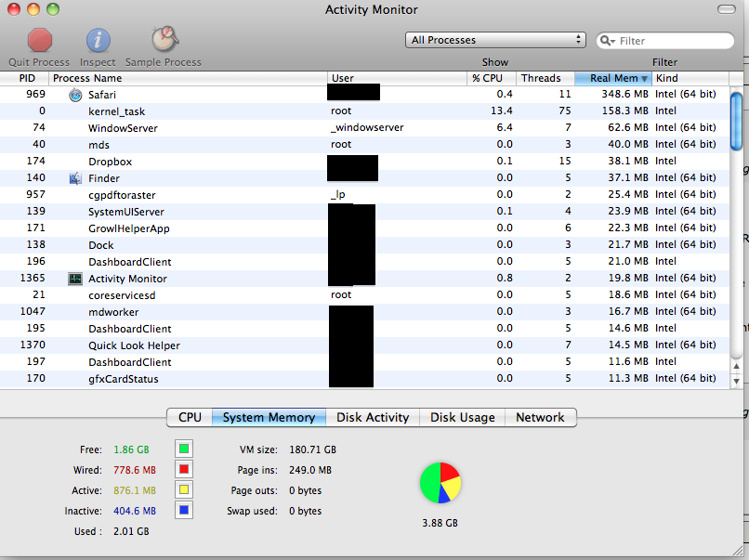Select the coreservicesd process row
Screen dimensions: 749x560
click(x=365, y=295)
